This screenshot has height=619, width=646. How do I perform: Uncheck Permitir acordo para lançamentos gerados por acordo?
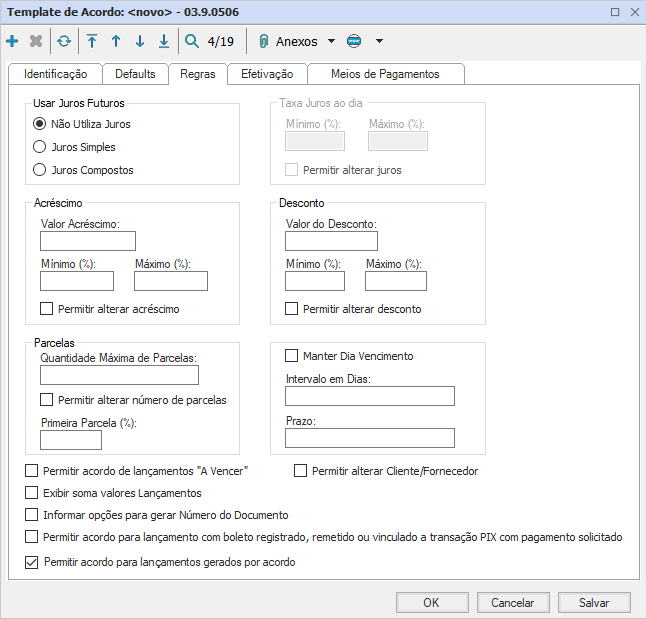click(x=31, y=562)
